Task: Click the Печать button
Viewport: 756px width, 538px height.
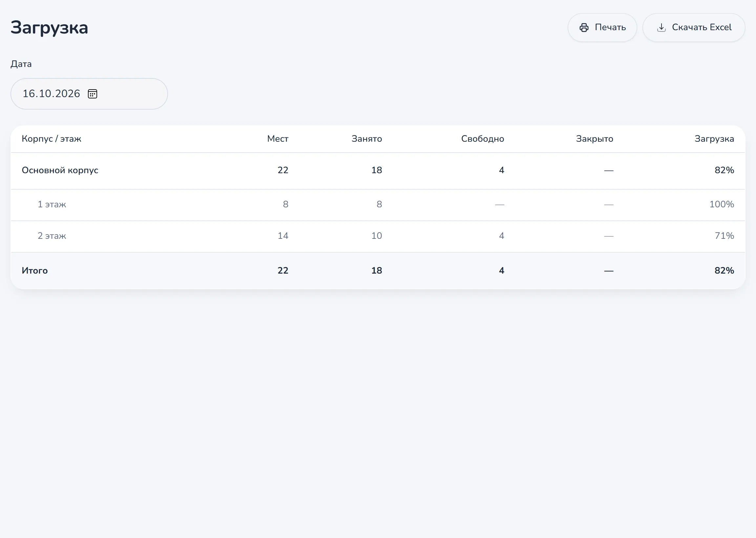Action: (602, 28)
